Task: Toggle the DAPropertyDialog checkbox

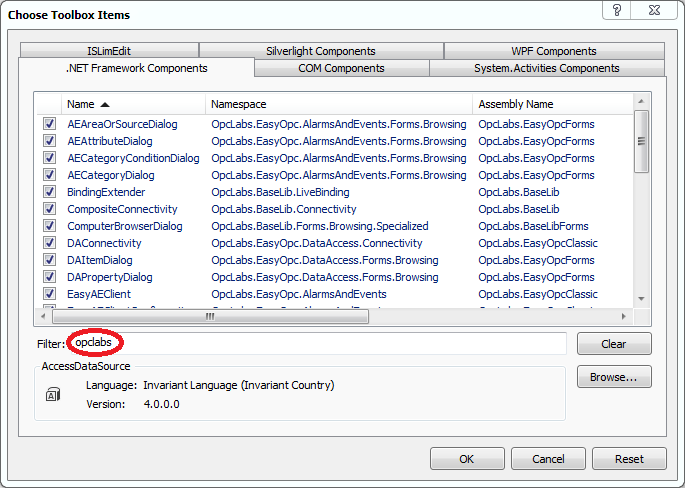Action: pos(49,277)
